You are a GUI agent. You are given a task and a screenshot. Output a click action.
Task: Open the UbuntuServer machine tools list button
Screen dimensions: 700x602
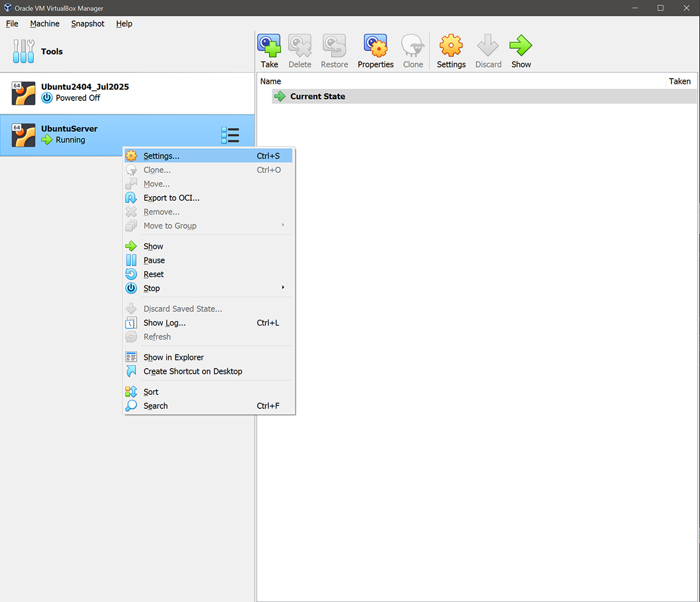(230, 135)
